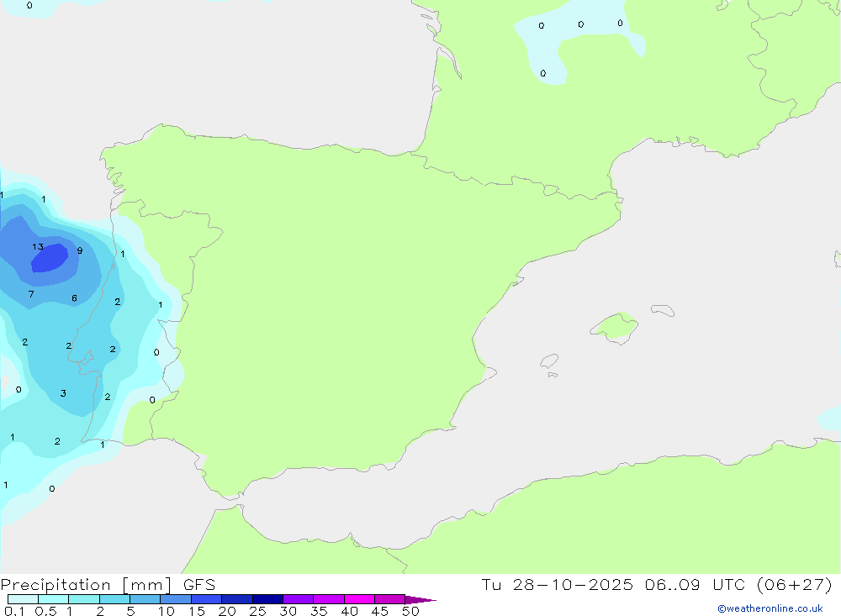Click the legend scale label '25'
Screen dimensions: 841x616
pyautogui.click(x=257, y=611)
